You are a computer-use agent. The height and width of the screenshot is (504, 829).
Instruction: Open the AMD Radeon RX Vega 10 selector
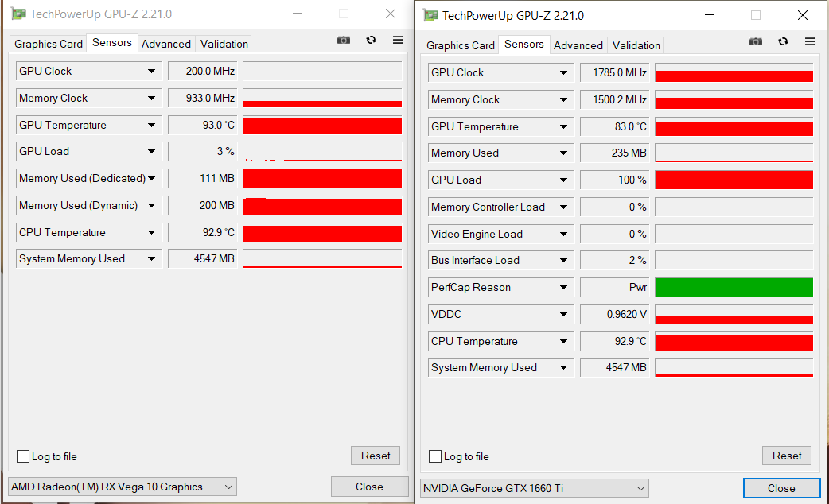click(123, 487)
